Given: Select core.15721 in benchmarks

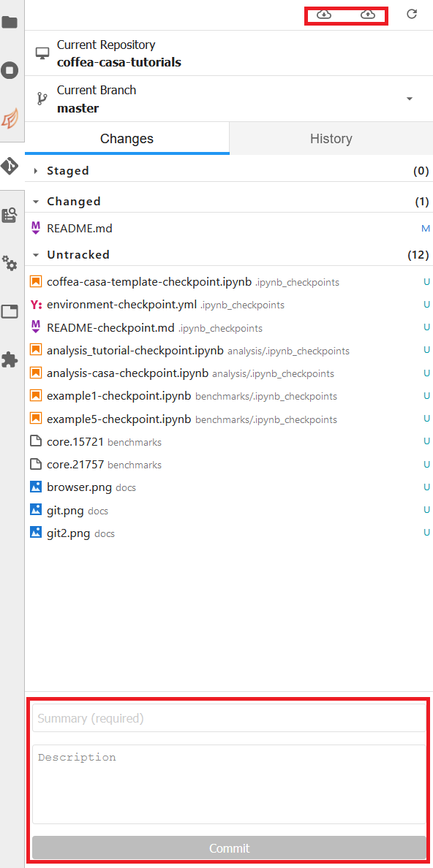Looking at the screenshot, I should point(228,441).
